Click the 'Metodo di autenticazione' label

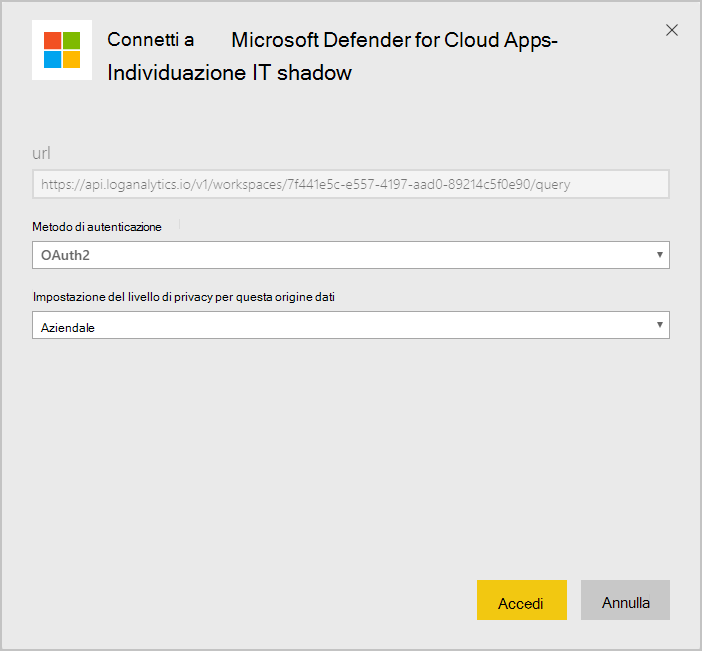pos(97,227)
